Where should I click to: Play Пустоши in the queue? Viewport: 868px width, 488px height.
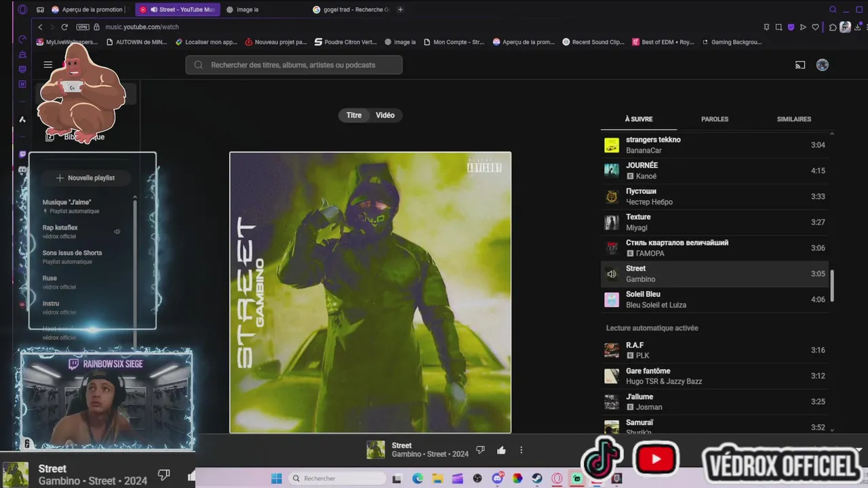coord(715,197)
